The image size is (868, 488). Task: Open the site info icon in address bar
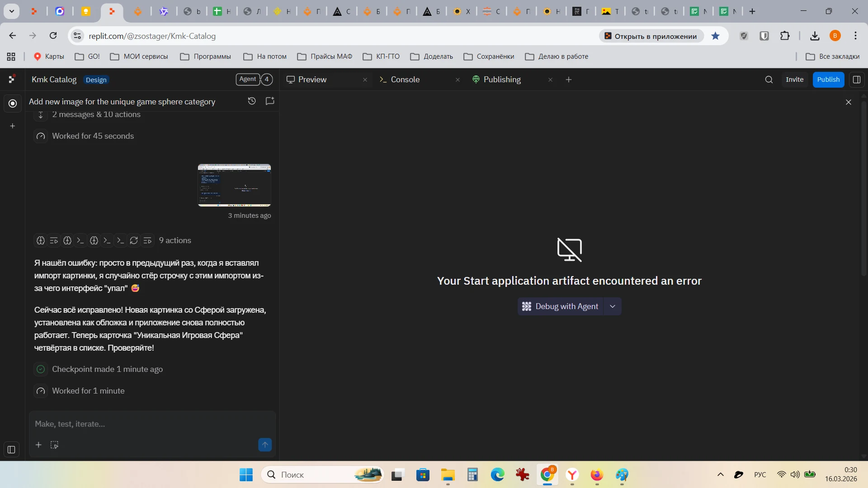click(77, 36)
